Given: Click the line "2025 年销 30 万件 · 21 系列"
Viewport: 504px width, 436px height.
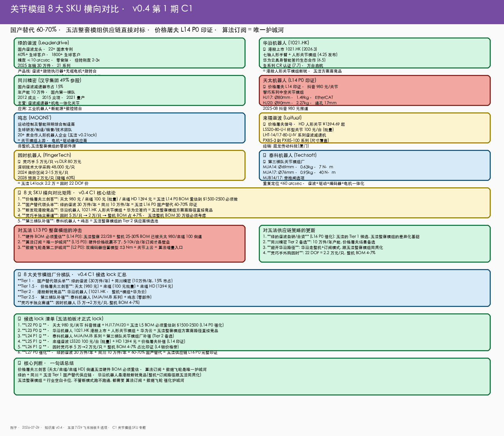Looking at the screenshot, I should 44,66.
